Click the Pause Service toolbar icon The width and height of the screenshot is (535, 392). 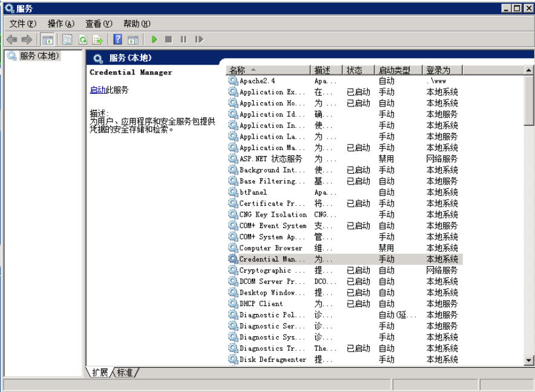coord(183,39)
